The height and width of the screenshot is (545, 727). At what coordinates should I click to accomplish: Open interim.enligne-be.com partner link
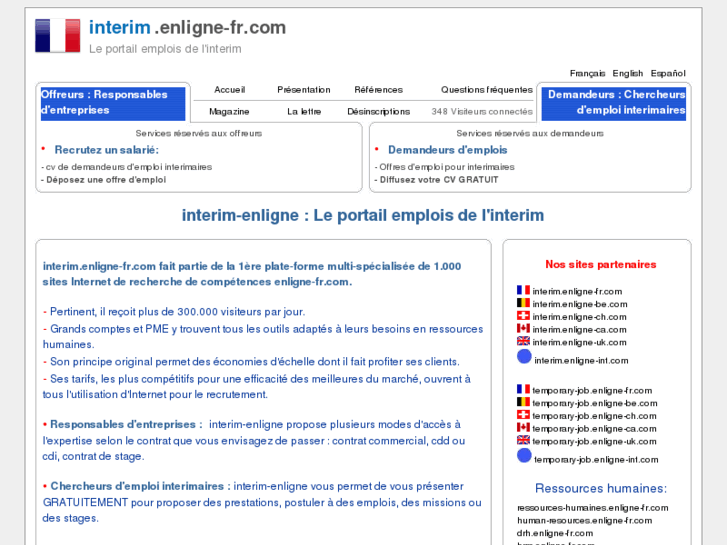[x=580, y=304]
